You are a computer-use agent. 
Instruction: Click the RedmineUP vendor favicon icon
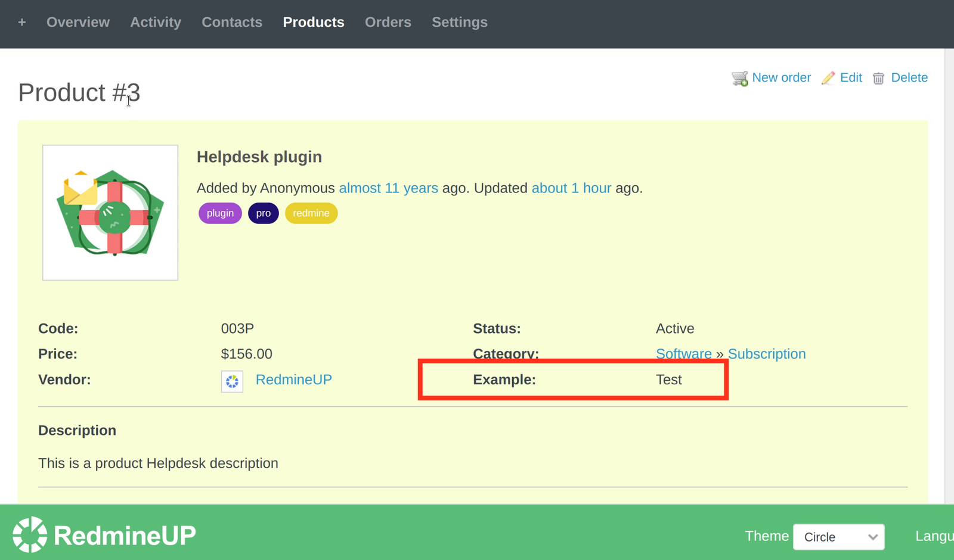tap(232, 381)
